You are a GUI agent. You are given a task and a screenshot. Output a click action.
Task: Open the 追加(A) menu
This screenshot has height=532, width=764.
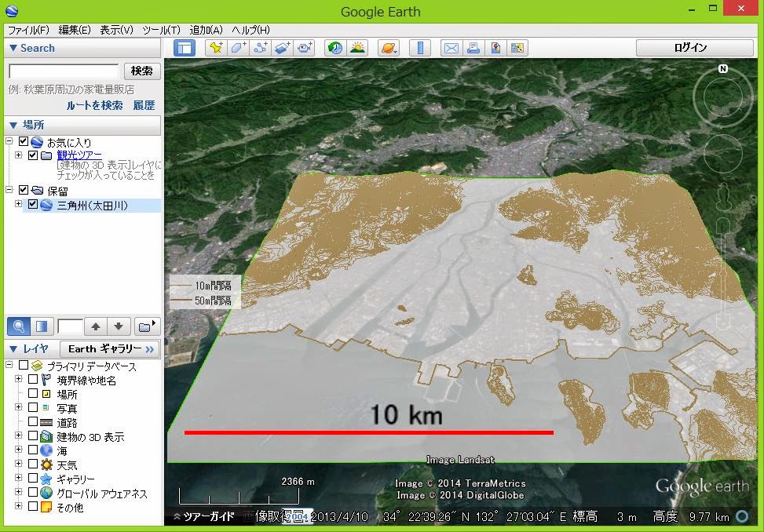point(206,30)
